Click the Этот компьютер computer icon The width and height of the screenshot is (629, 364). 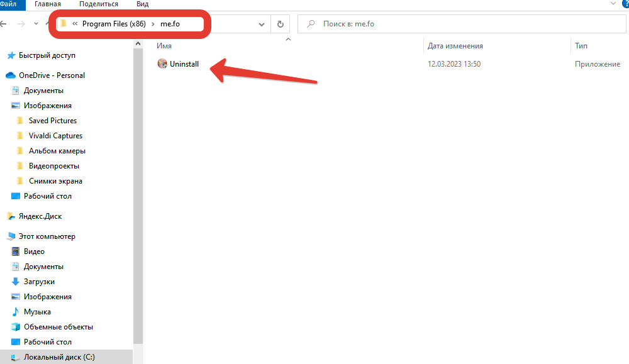click(x=11, y=236)
